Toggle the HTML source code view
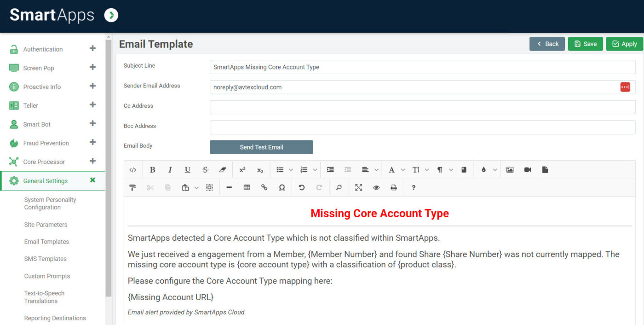The height and width of the screenshot is (325, 644). point(132,170)
